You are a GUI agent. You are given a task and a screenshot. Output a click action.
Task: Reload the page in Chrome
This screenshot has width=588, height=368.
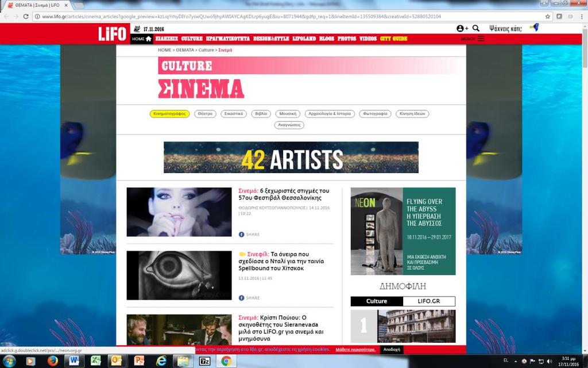click(x=26, y=17)
